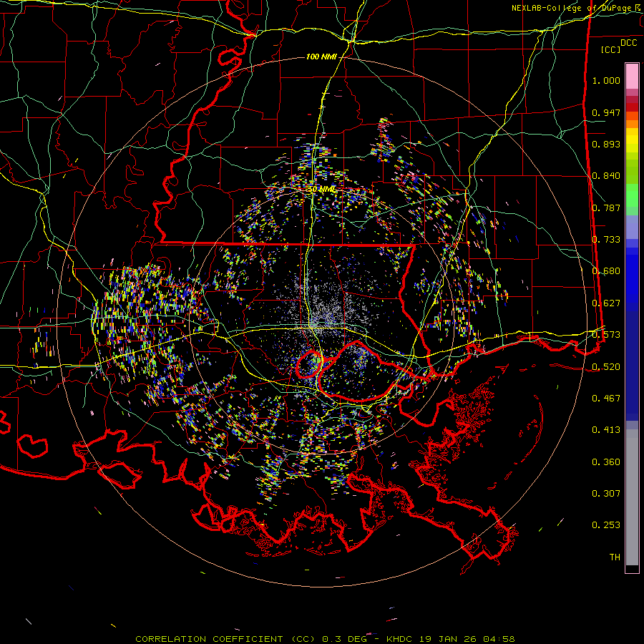Image resolution: width=644 pixels, height=644 pixels.
Task: Click the 50 NMI range ring label
Action: [321, 189]
